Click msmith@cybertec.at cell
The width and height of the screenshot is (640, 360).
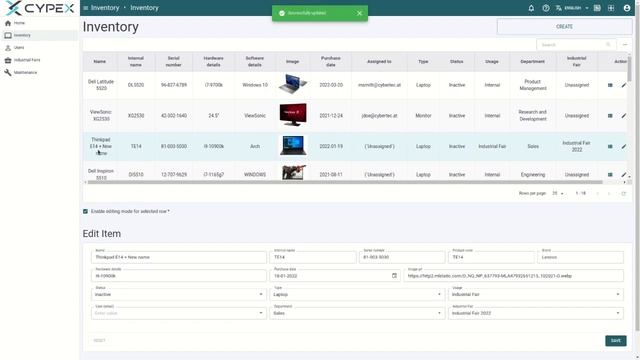[x=379, y=85]
